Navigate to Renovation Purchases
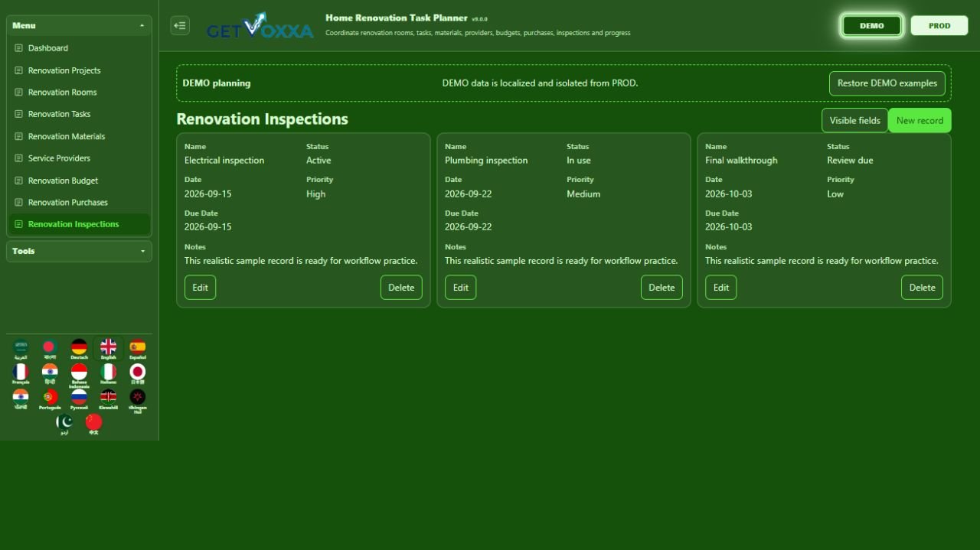 (x=79, y=203)
